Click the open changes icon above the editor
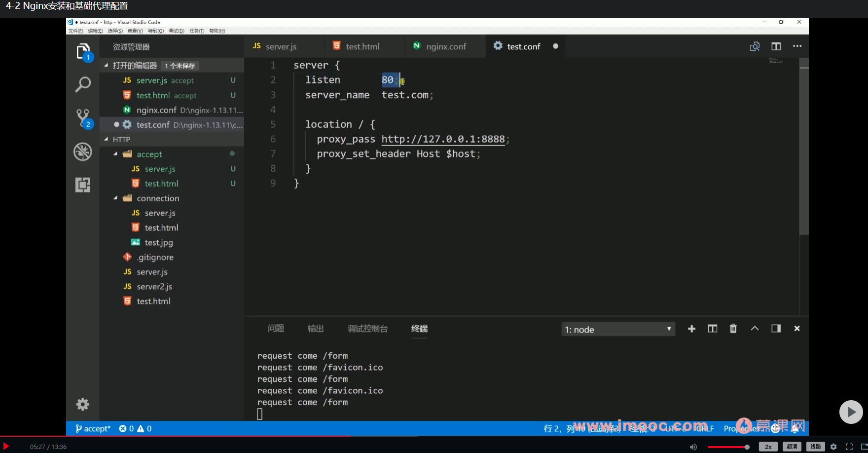 coord(755,46)
